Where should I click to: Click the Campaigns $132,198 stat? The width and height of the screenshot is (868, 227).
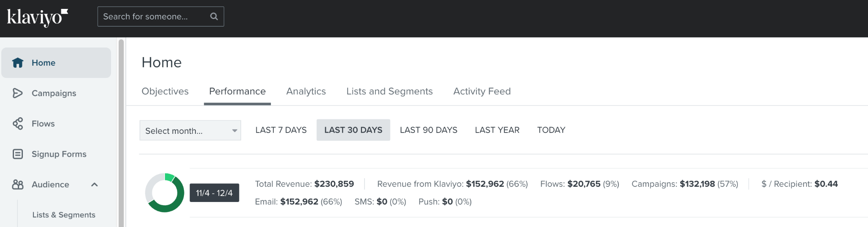685,184
